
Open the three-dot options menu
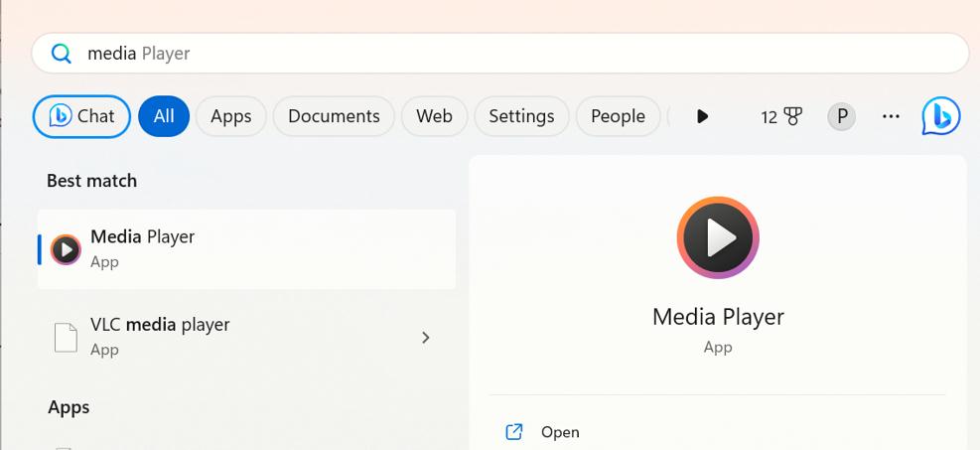(891, 116)
